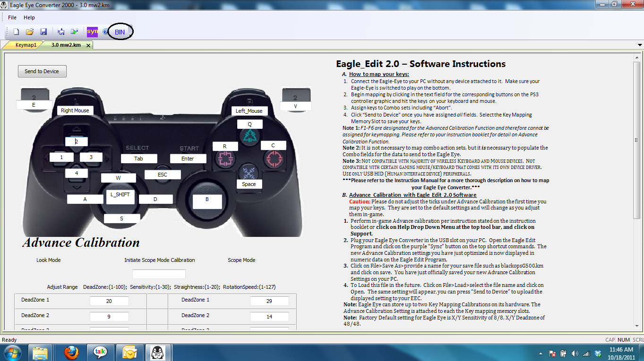Click the purple Sync toolbar button
This screenshot has width=644, height=361.
click(x=92, y=32)
